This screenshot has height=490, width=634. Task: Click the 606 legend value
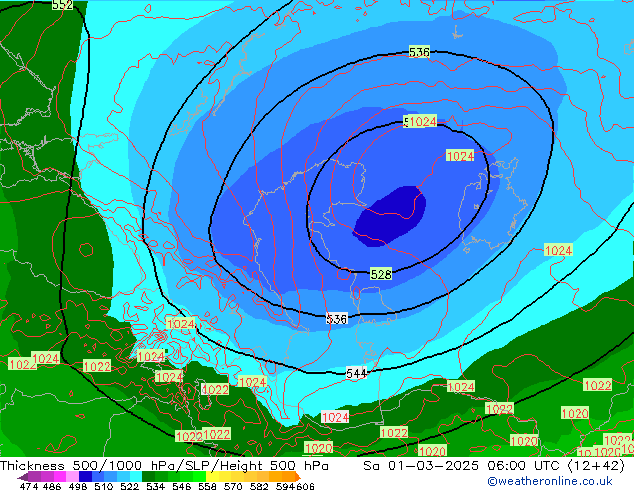click(305, 486)
